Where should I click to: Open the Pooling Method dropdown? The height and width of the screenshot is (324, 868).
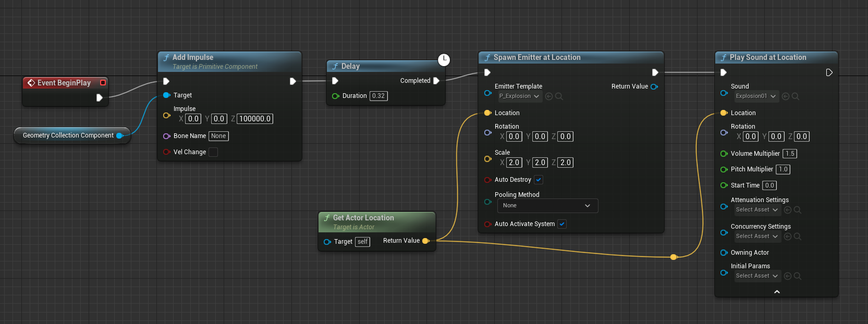coord(547,206)
